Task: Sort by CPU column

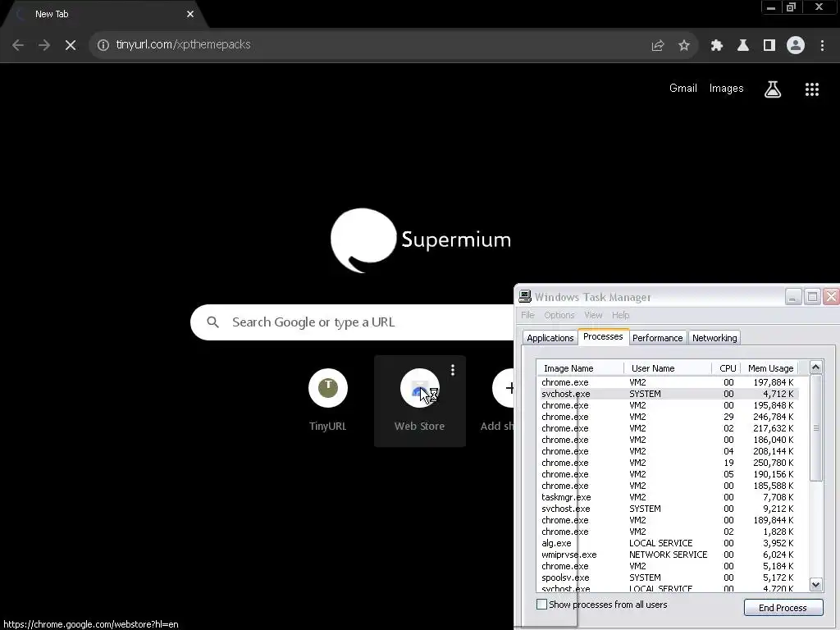Action: pos(727,368)
